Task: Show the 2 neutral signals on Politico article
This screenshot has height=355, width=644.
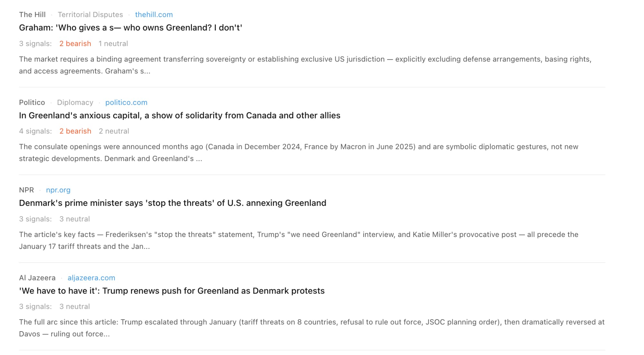Action: tap(114, 131)
